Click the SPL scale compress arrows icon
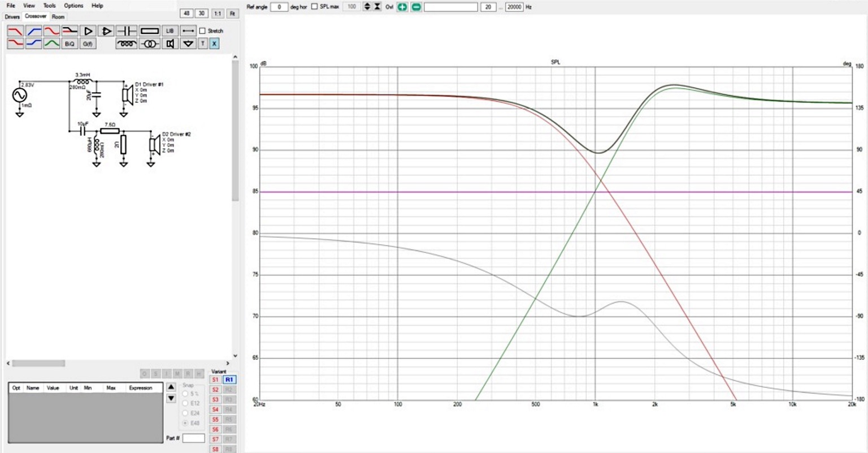Image resolution: width=868 pixels, height=453 pixels. coord(377,7)
